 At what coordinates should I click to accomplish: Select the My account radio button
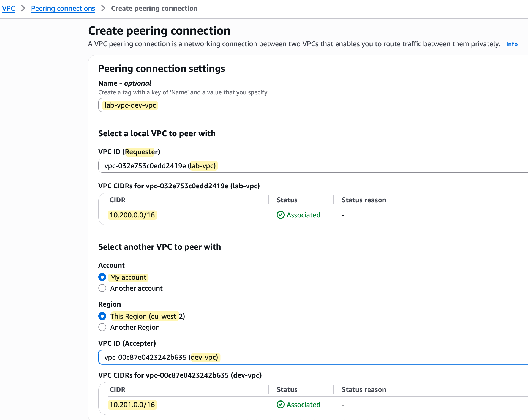click(x=102, y=277)
